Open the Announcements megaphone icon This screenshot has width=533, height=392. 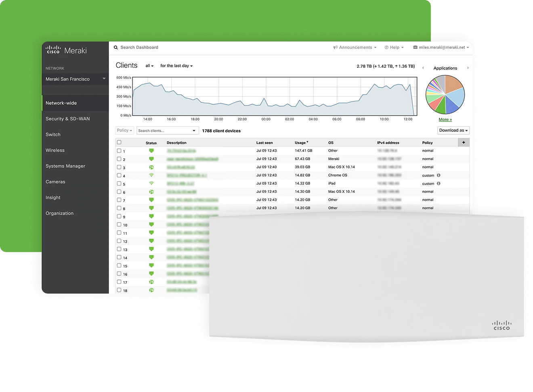pos(335,47)
